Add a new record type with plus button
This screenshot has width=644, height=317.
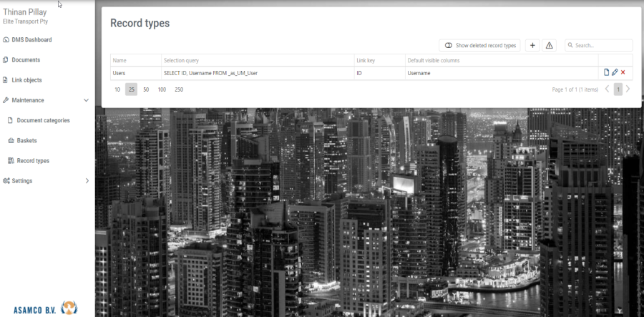(x=532, y=45)
